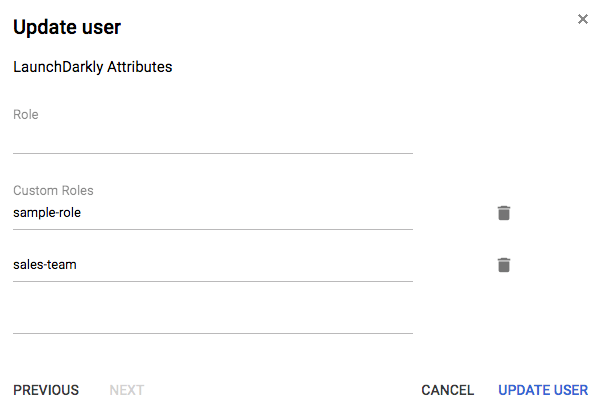Click the UPDATE USER button
Viewport: 595px width, 410px height.
click(543, 390)
